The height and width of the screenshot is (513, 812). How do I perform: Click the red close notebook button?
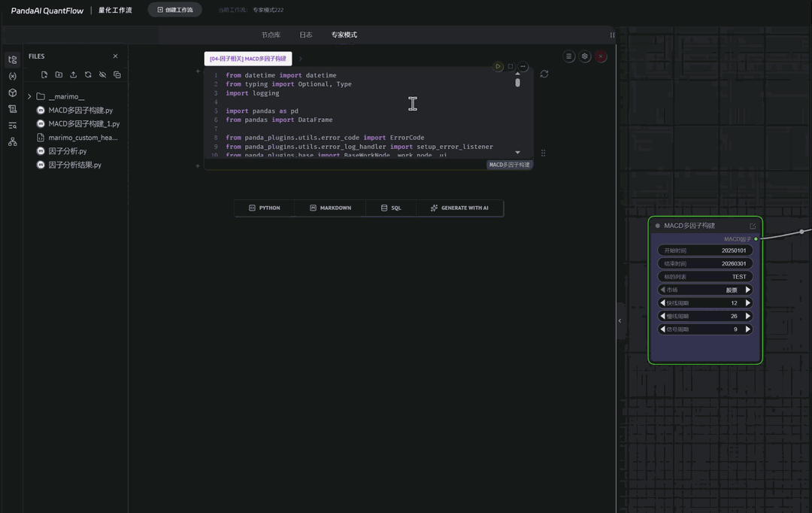click(601, 56)
